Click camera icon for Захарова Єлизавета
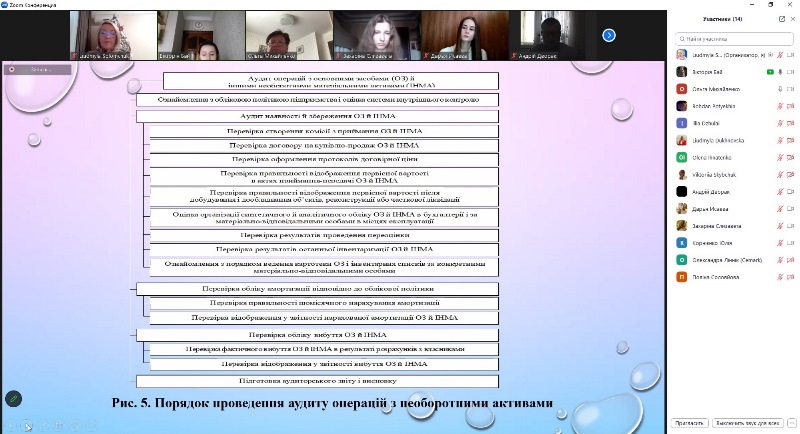Image resolution: width=800 pixels, height=434 pixels. [791, 226]
